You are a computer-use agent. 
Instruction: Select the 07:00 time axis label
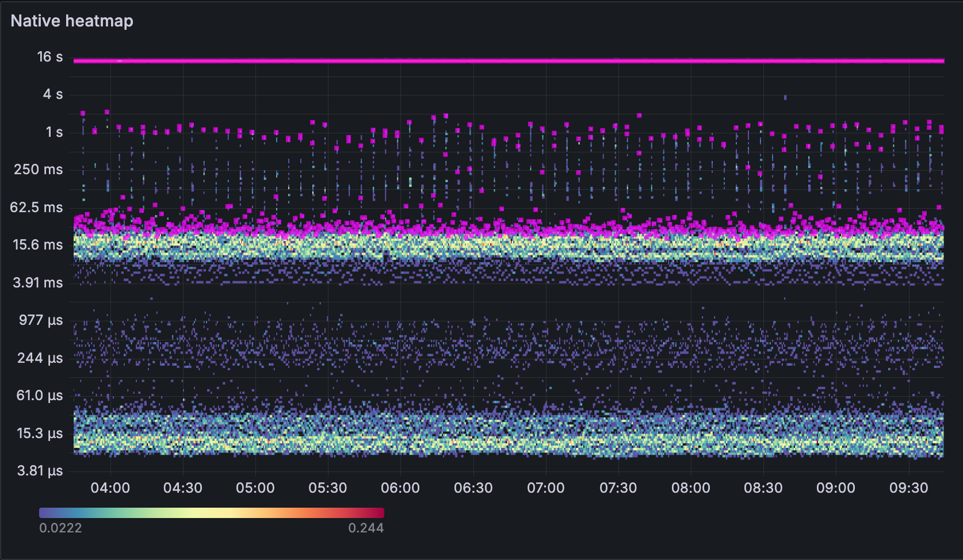(x=546, y=488)
